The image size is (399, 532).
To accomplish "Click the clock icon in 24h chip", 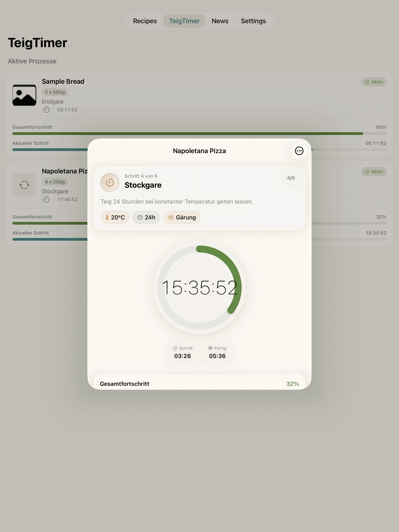I will click(x=140, y=217).
